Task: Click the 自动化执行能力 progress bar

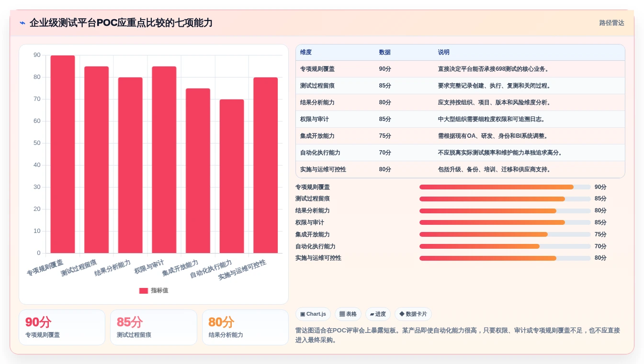Action: pos(505,246)
